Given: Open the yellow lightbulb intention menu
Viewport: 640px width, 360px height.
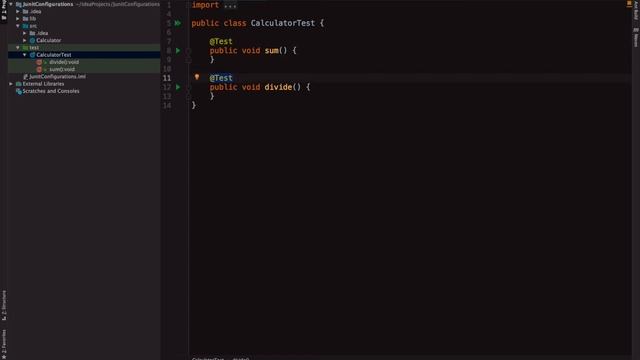Looking at the screenshot, I should pyautogui.click(x=197, y=77).
